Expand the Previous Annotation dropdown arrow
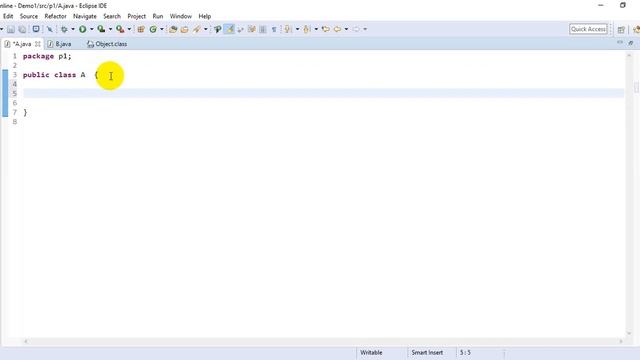 pyautogui.click(x=316, y=29)
